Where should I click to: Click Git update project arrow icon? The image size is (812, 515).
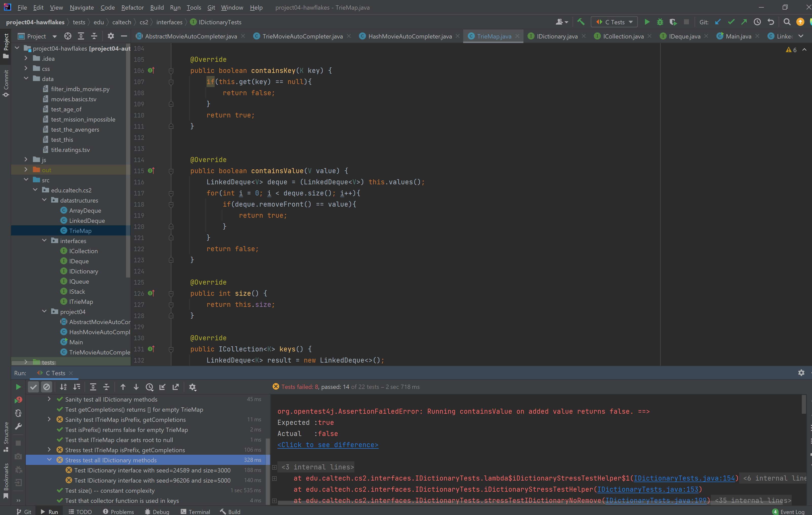[x=718, y=22]
